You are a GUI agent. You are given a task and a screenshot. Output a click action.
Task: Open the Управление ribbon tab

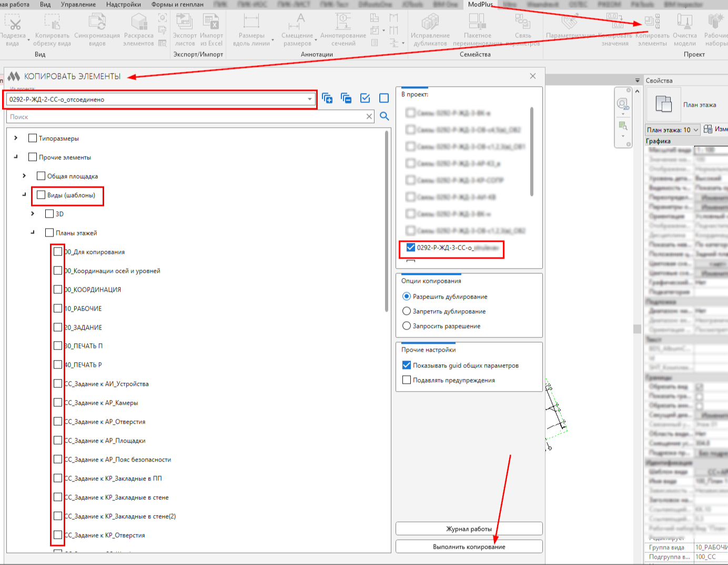(x=78, y=4)
